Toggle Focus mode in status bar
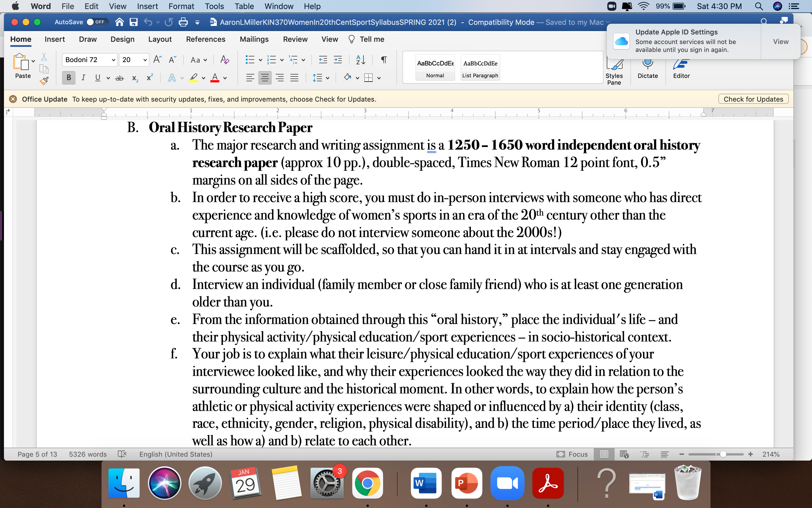Screen dimensions: 812x508 572,454
